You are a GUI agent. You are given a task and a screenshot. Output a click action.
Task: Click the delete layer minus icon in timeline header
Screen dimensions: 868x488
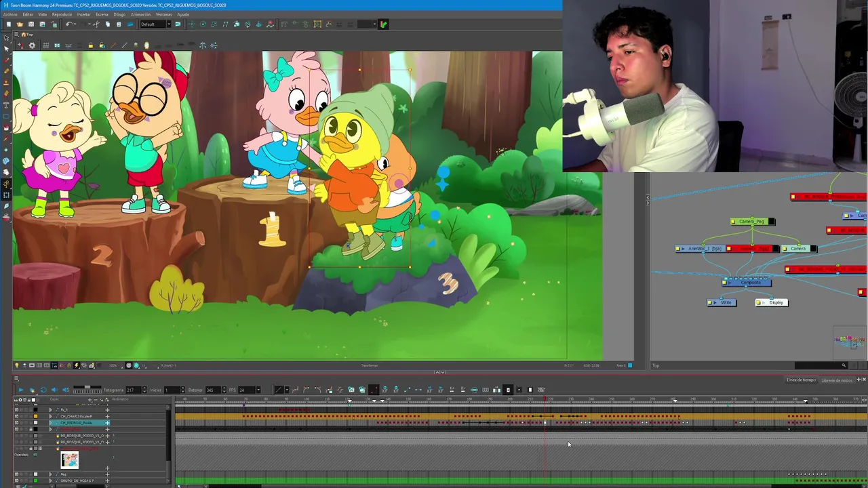tap(96, 400)
